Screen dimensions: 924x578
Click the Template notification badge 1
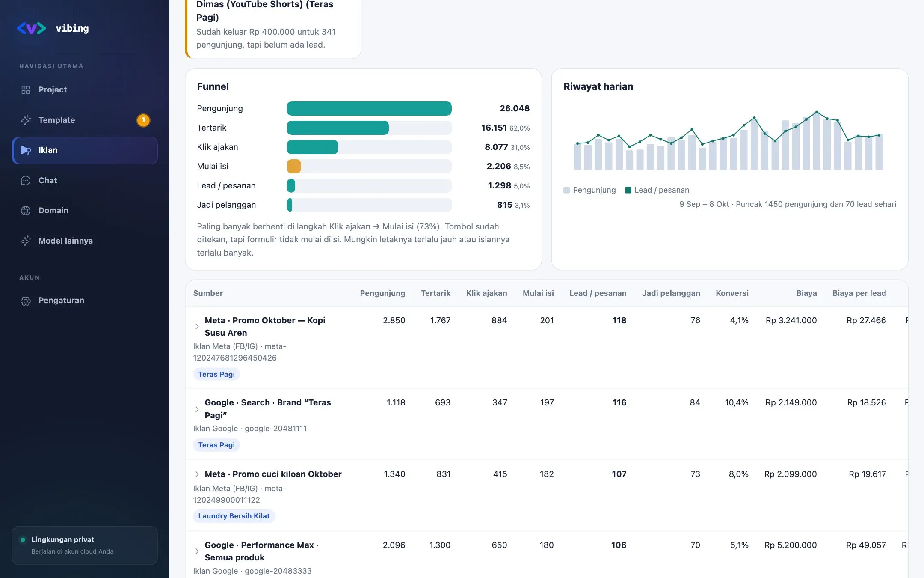[x=143, y=120]
